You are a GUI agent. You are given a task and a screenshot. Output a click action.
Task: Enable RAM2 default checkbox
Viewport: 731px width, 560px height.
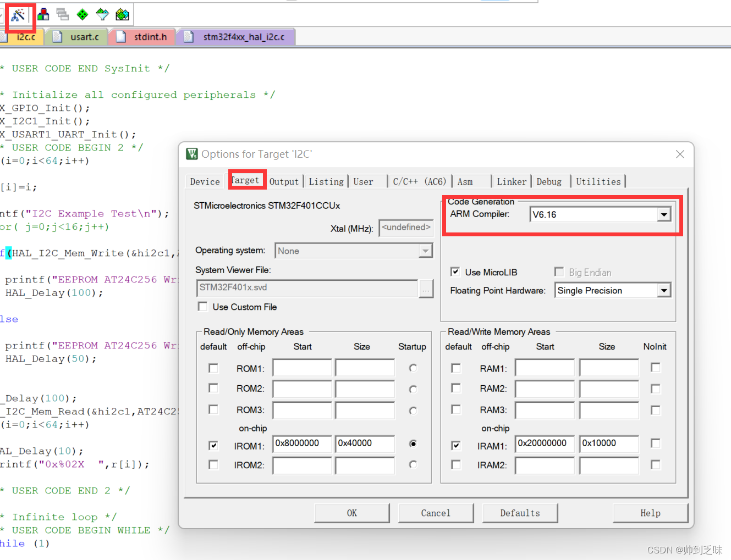[455, 388]
